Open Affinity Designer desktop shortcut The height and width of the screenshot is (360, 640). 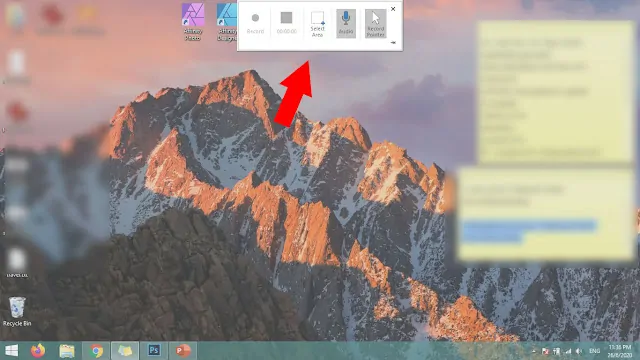pos(227,22)
